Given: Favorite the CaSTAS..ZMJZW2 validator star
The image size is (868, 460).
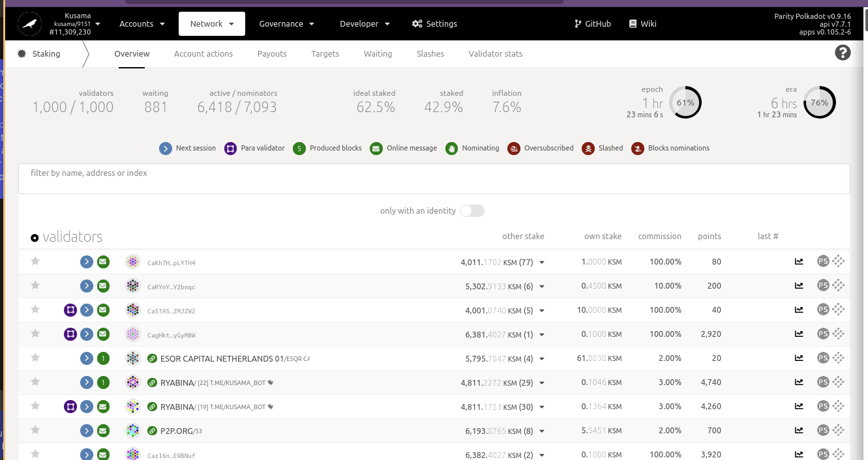Looking at the screenshot, I should click(x=35, y=309).
